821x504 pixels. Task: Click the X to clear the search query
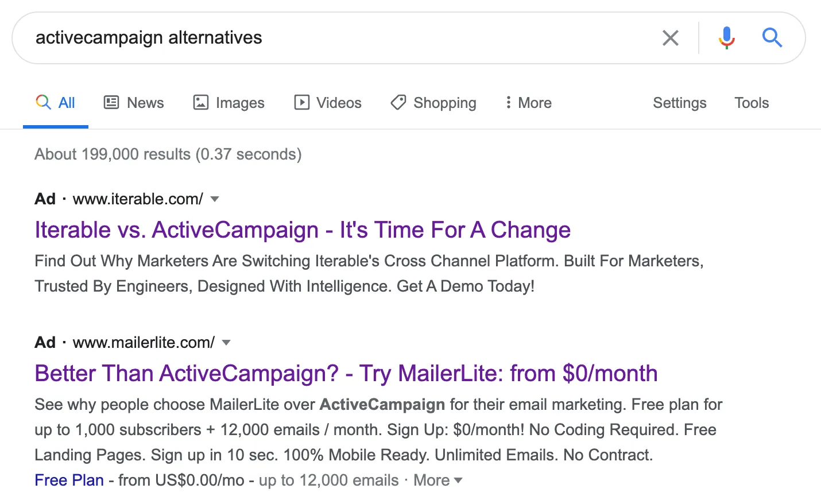(x=670, y=37)
